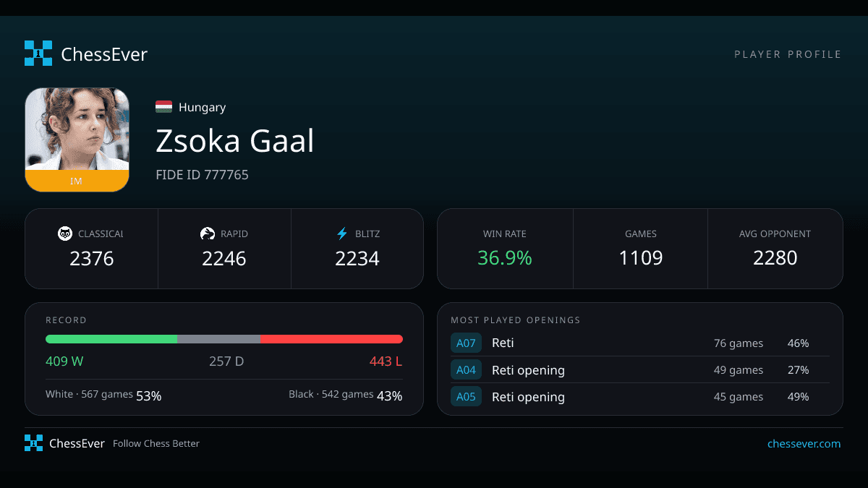Select the Blitz lightning bolt icon
868x488 pixels.
342,234
